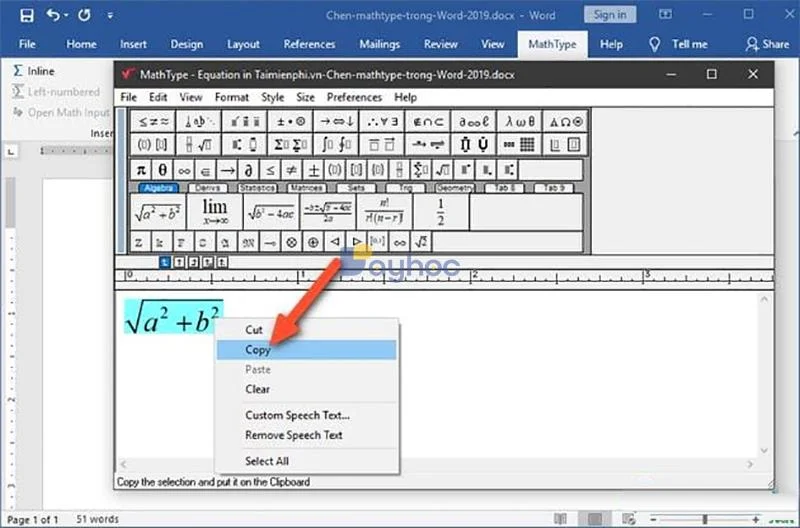Insert the theta symbol

click(x=163, y=170)
